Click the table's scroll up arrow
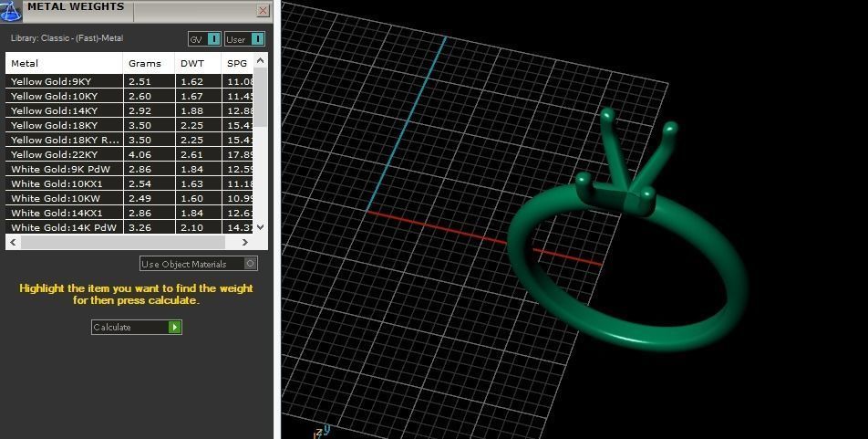Screen dimensions: 868x439 (x=261, y=60)
